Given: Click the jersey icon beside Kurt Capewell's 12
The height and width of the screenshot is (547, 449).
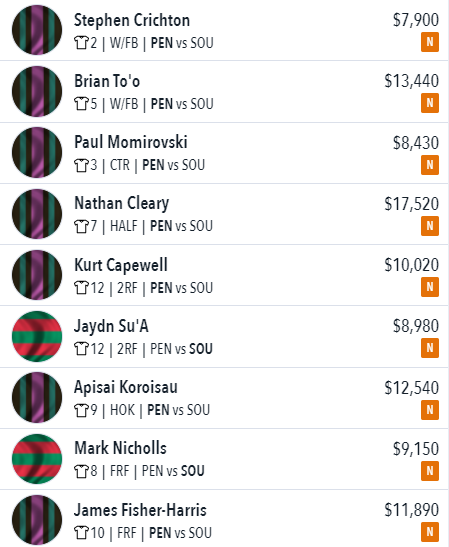Looking at the screenshot, I should (x=81, y=288).
